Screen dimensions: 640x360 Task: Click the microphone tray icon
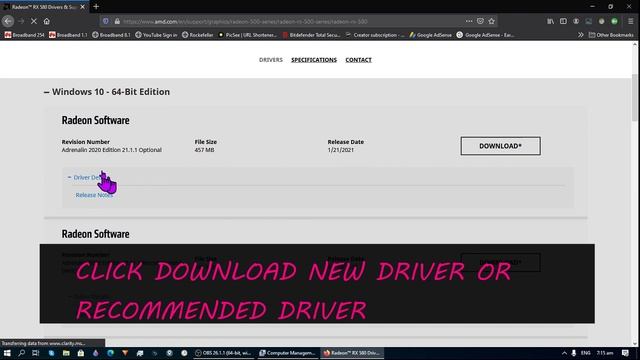click(574, 353)
